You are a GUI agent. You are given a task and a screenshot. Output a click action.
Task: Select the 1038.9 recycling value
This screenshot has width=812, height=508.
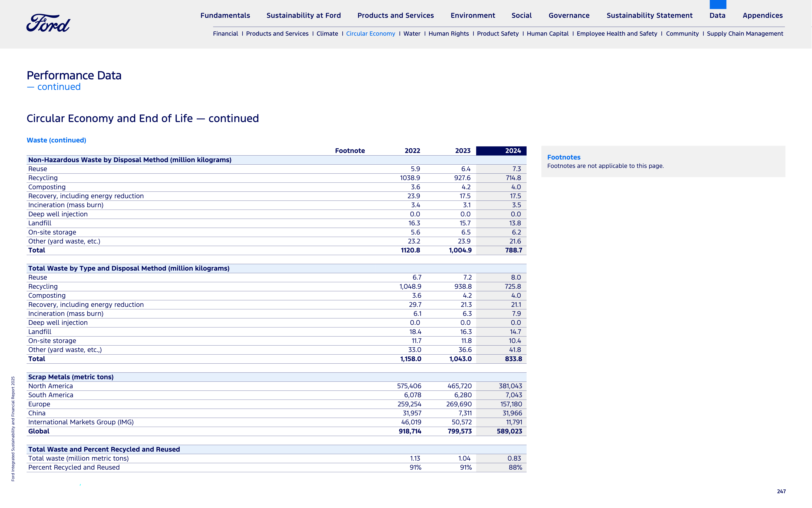point(410,178)
